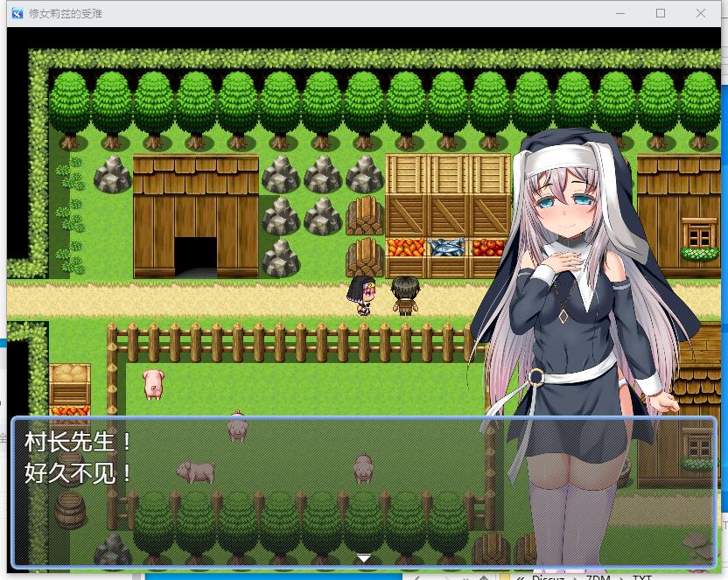Click the orange tomato crate at stall left
This screenshot has width=728, height=580.
click(x=406, y=248)
